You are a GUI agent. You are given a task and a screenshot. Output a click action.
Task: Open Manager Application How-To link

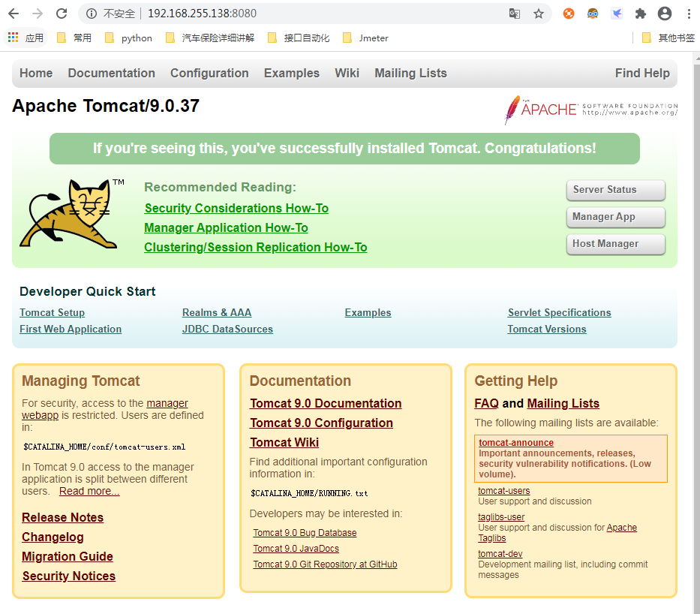[226, 228]
